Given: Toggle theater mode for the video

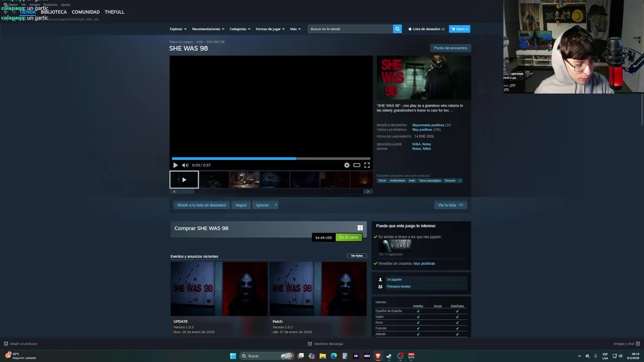Looking at the screenshot, I should click(357, 165).
